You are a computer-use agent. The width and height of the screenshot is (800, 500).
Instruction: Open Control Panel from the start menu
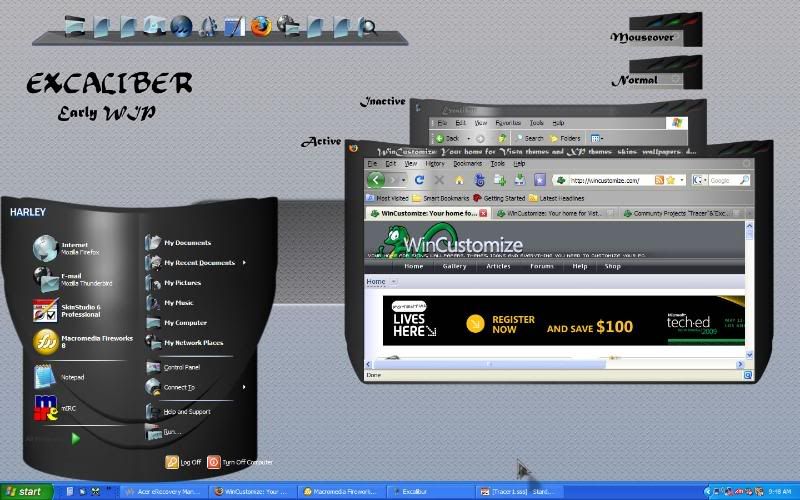click(173, 367)
